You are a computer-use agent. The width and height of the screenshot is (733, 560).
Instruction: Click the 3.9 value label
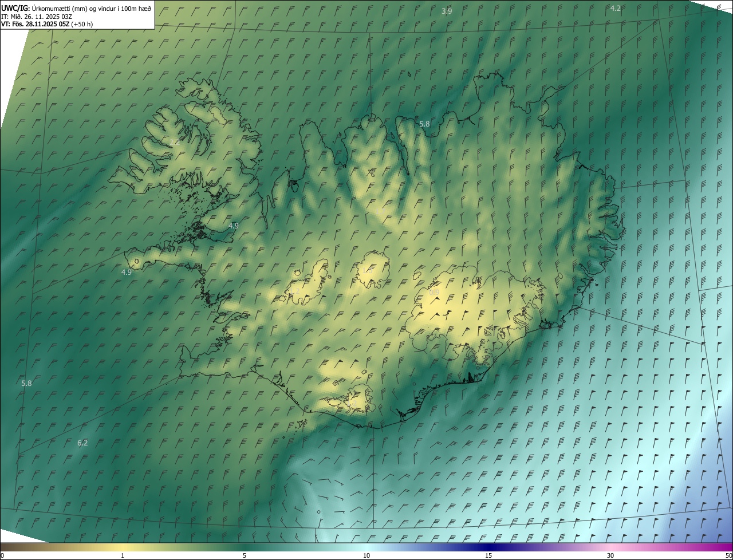[x=447, y=11]
